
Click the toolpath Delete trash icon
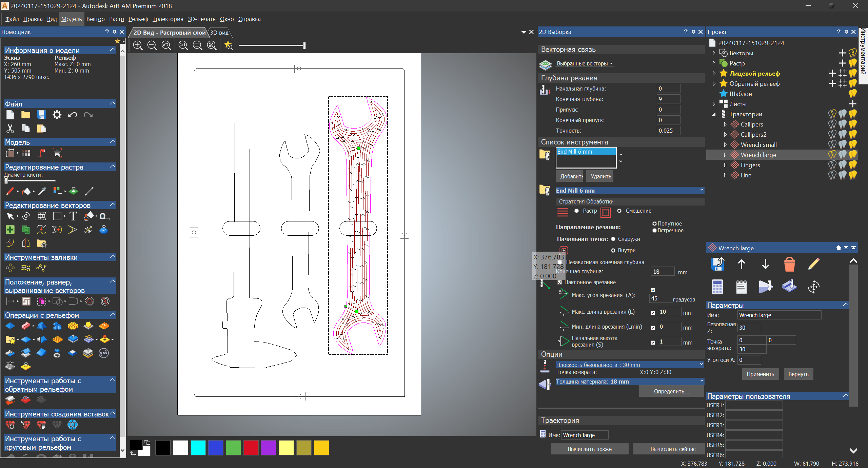pos(789,264)
